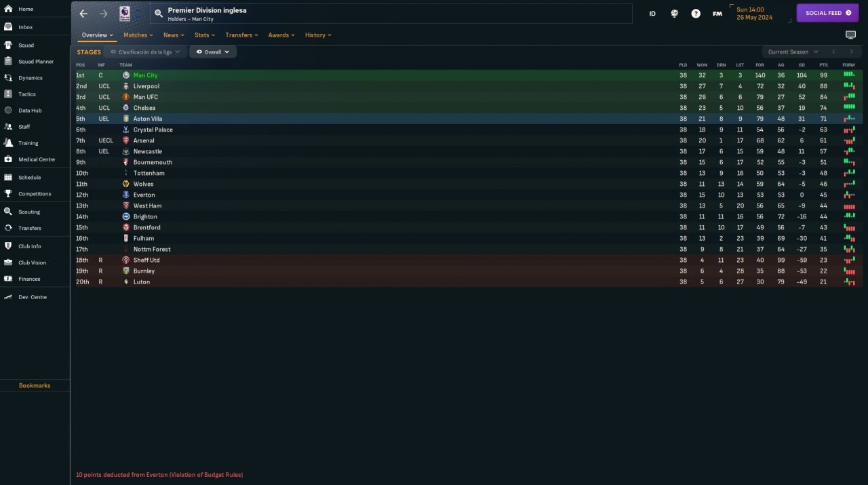Go to previous season arrow
The height and width of the screenshot is (485, 868).
(x=833, y=52)
